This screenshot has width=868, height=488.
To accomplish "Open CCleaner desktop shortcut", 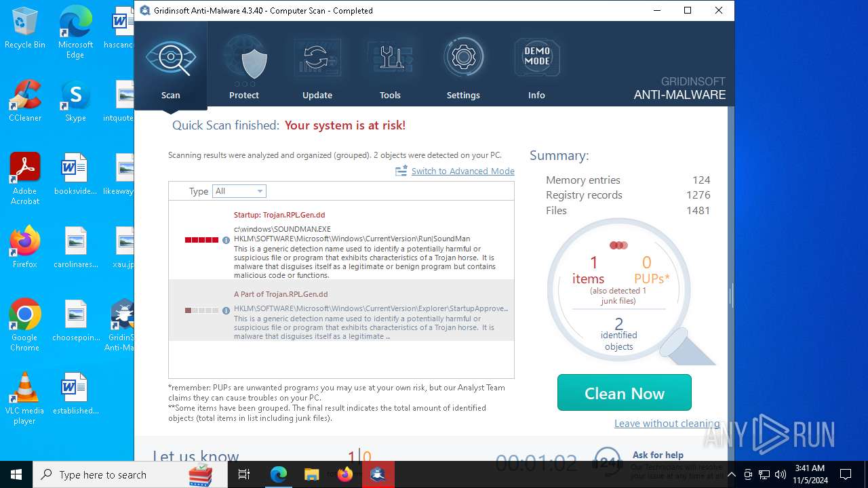I will [25, 101].
